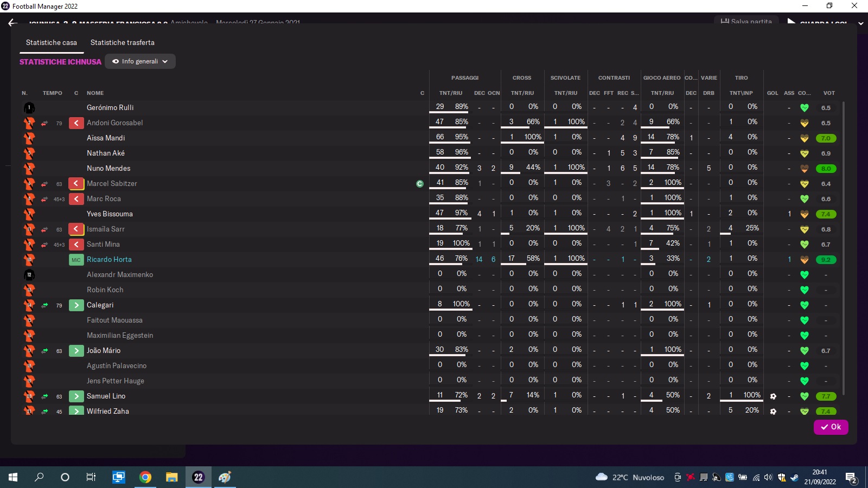Open player Wilfried Zaha
Viewport: 868px width, 488px height.
(x=108, y=412)
